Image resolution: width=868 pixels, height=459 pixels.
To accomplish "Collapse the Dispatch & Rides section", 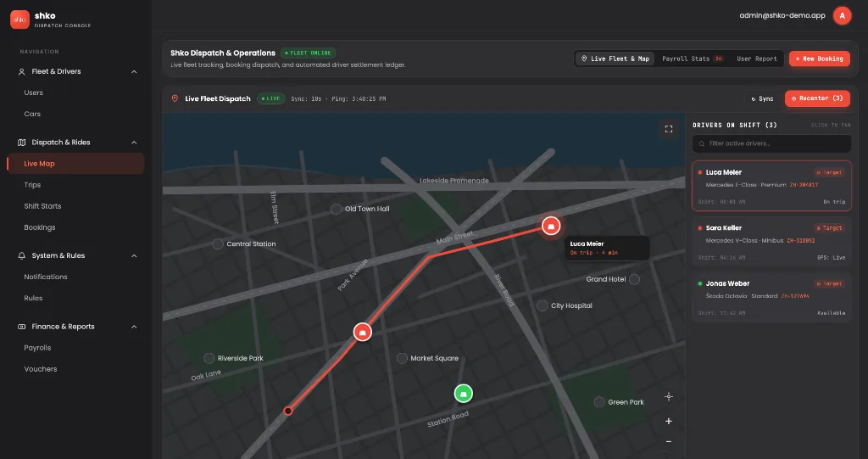I will 134,143.
